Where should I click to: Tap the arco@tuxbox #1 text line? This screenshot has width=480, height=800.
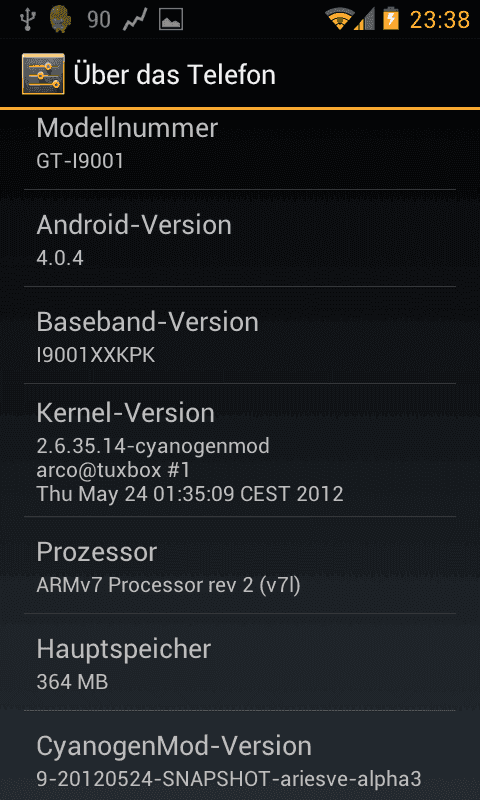pos(113,470)
